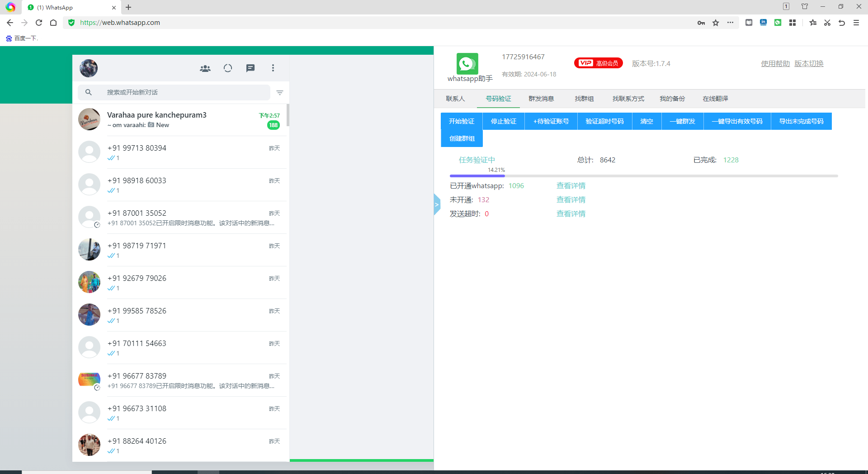Click the 验证超时号码 button
868x474 pixels.
(x=604, y=121)
